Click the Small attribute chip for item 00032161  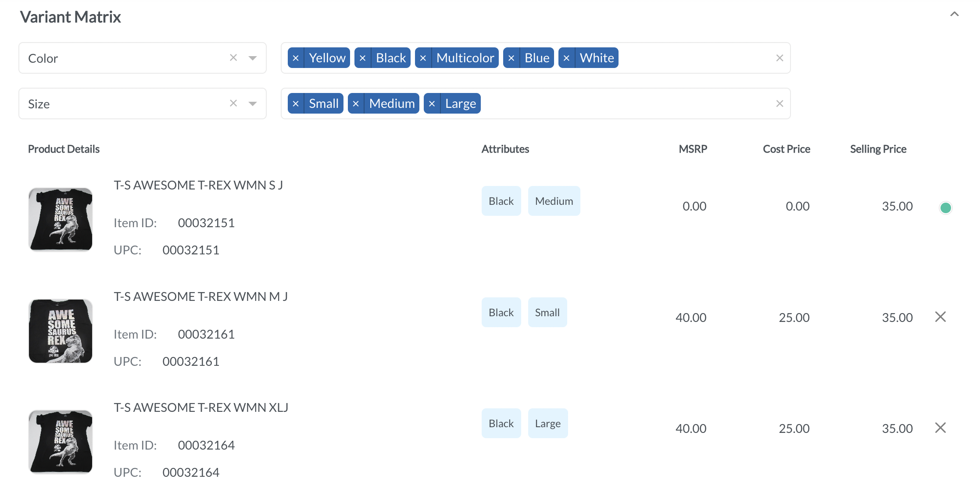(547, 312)
